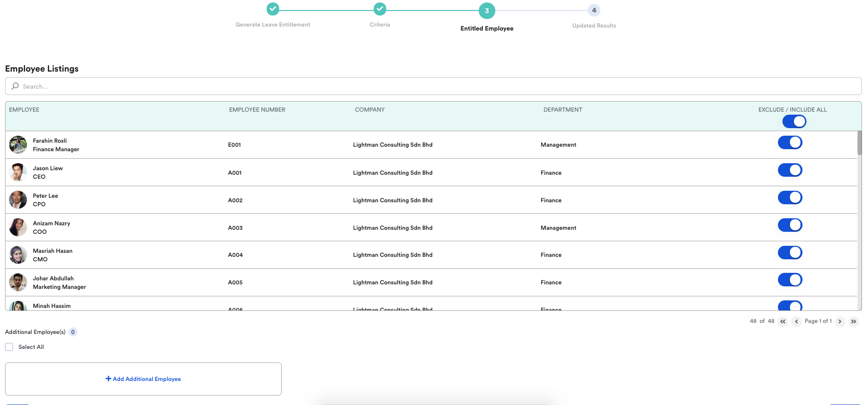Click the name Jason Liew
This screenshot has height=405, width=868.
(48, 168)
